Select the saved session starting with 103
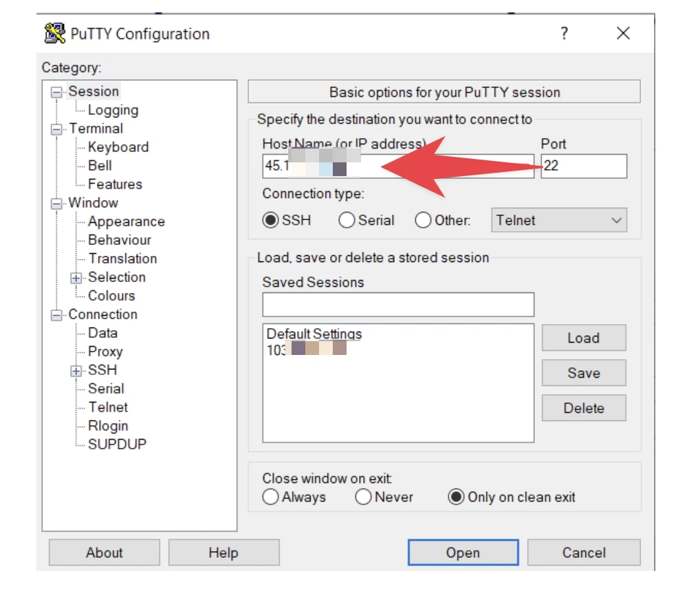The width and height of the screenshot is (700, 593). pos(307,349)
